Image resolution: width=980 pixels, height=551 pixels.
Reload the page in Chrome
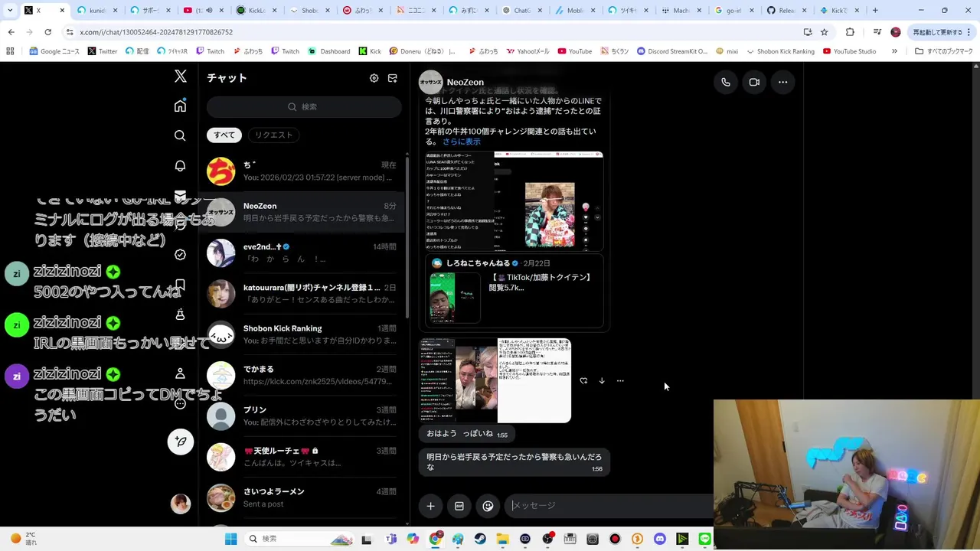47,32
